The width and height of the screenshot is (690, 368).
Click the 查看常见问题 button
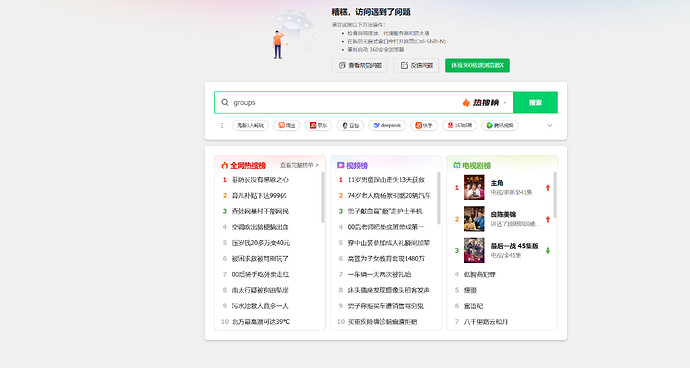point(360,66)
